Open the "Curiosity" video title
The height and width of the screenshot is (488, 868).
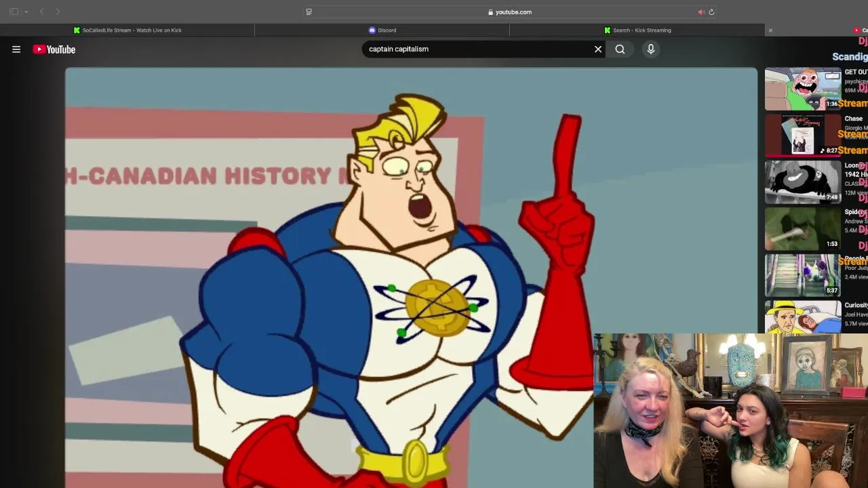tap(856, 305)
